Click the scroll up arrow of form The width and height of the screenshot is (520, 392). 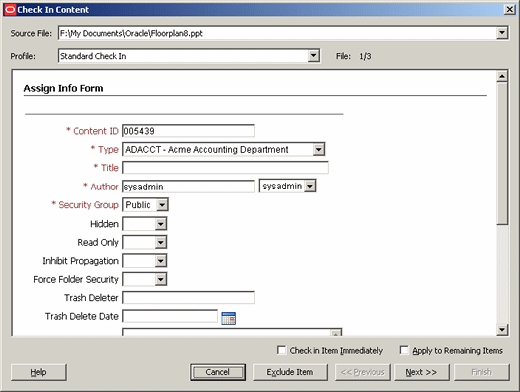(x=502, y=76)
